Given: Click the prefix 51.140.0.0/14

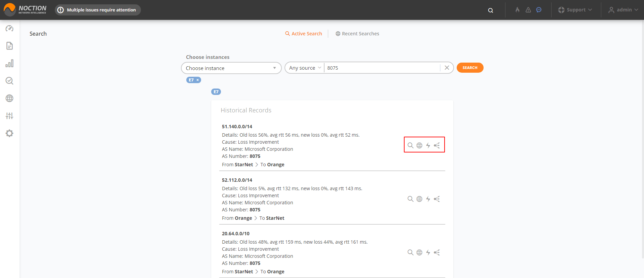Looking at the screenshot, I should [237, 127].
